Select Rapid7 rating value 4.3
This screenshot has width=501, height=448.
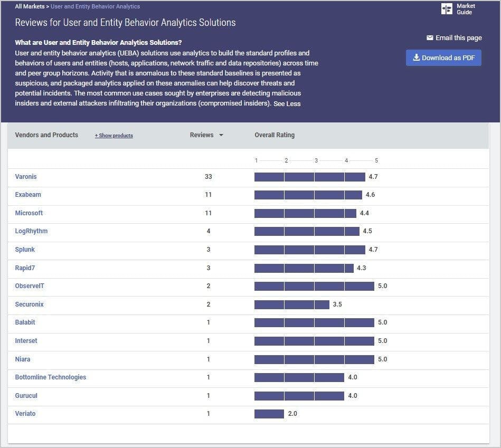[362, 268]
